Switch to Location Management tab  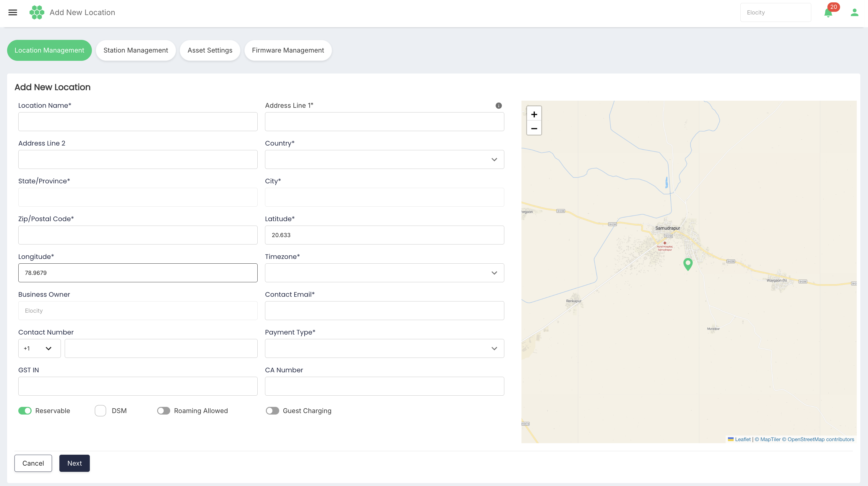(x=49, y=50)
